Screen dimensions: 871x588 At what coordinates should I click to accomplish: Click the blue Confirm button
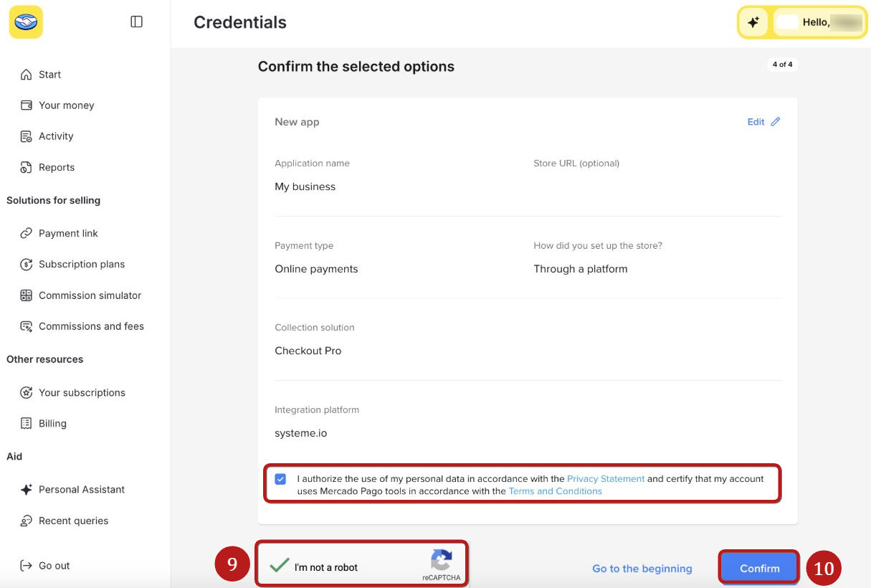[759, 568]
